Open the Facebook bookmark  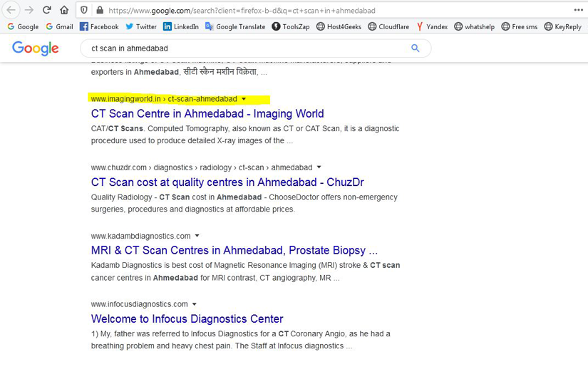(x=99, y=26)
